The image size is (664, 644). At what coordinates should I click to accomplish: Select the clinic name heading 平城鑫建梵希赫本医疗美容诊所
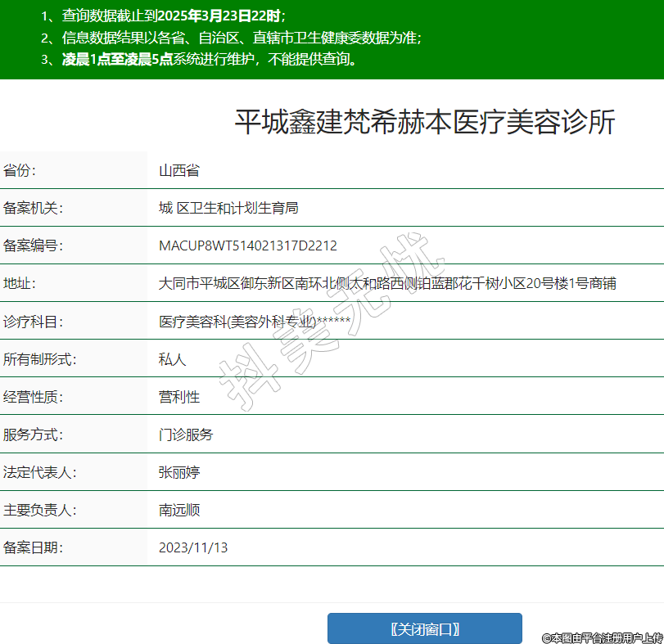(x=424, y=122)
